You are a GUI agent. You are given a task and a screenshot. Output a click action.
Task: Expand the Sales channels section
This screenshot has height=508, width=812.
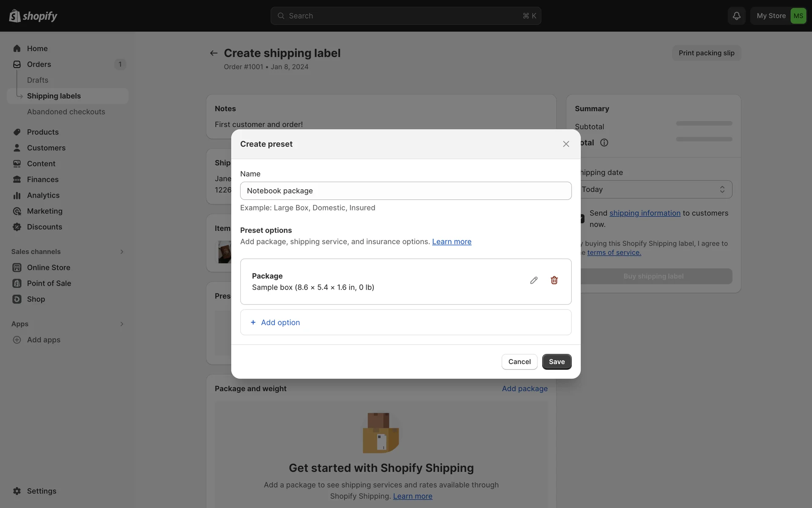[122, 251]
